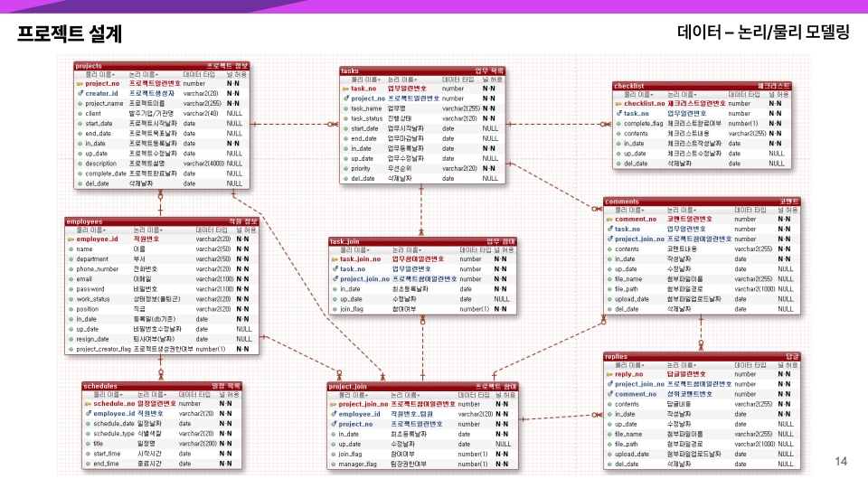Viewport: 868px width, 488px height.
Task: Click the foreign key icon beside creator_id in projects
Action: pos(80,93)
